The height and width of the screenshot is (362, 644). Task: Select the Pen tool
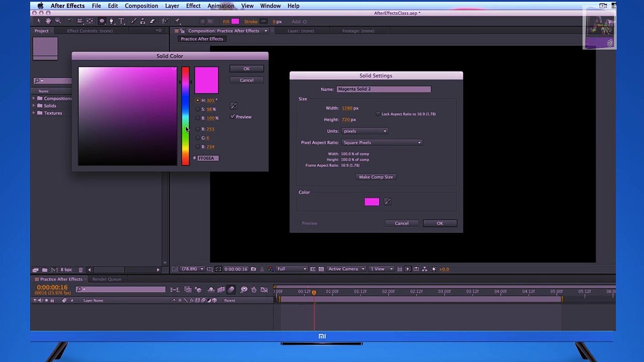click(112, 21)
